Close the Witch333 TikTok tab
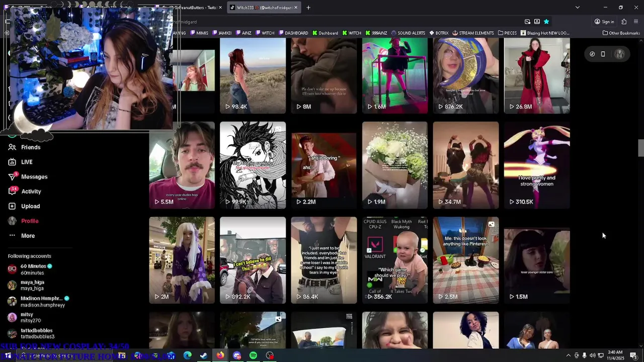Viewport: 644px width, 362px height. coord(295,8)
